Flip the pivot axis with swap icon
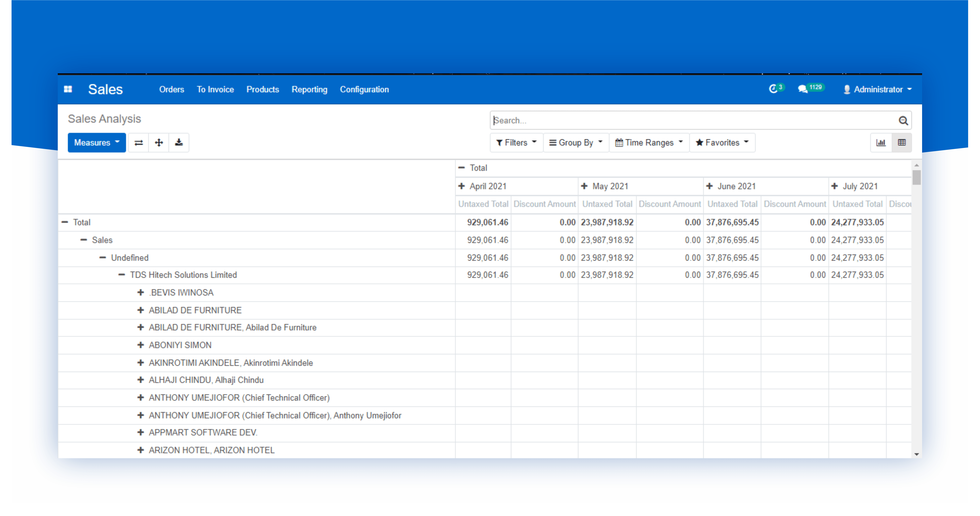The image size is (980, 516). coord(138,143)
